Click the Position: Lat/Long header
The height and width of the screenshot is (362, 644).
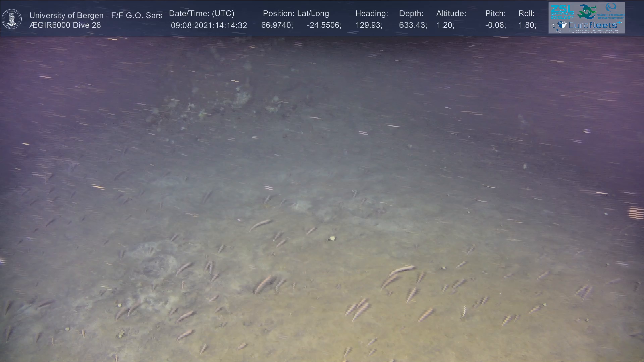pos(296,13)
